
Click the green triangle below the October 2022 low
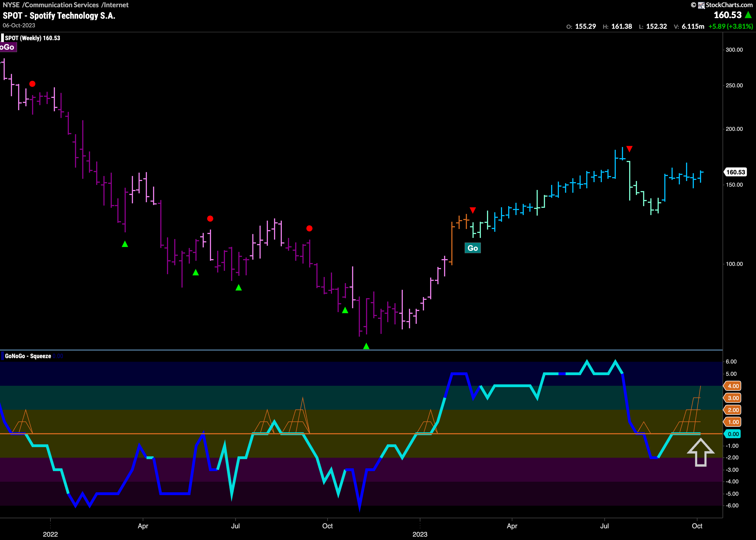(x=345, y=310)
